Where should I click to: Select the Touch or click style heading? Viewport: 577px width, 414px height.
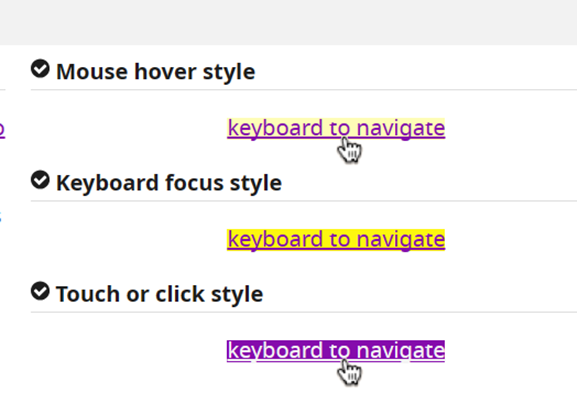[x=160, y=294]
